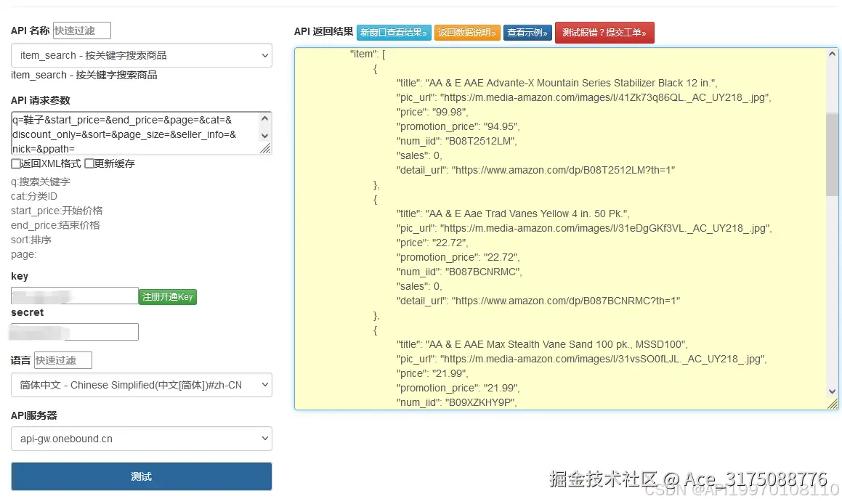
Task: Click the key input field
Action: click(x=75, y=296)
